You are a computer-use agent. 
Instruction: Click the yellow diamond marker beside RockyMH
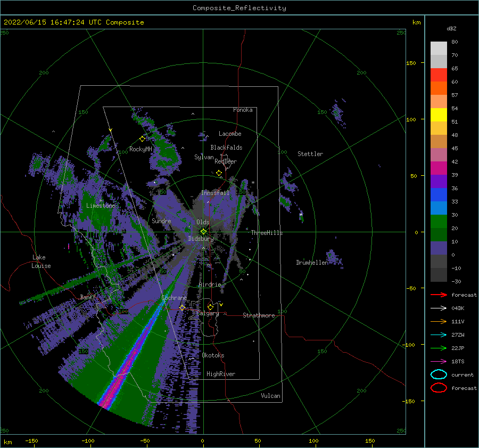pos(142,139)
